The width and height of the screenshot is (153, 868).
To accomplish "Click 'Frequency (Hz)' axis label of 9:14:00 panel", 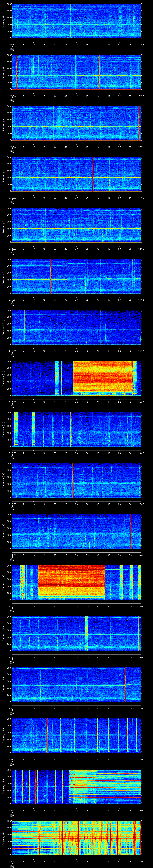I will click(3, 378).
